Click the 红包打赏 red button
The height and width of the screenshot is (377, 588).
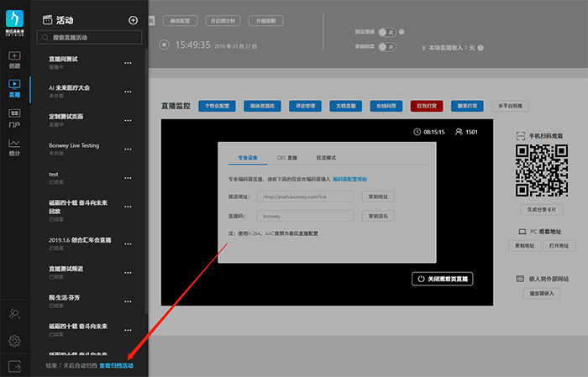coord(428,107)
